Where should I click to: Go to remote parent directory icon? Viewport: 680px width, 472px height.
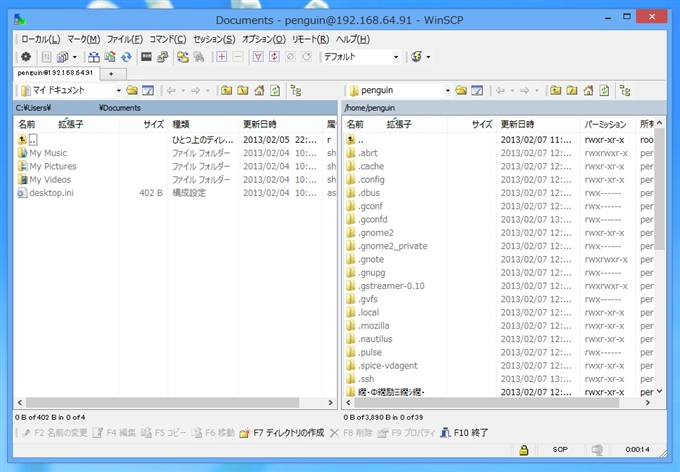[556, 91]
